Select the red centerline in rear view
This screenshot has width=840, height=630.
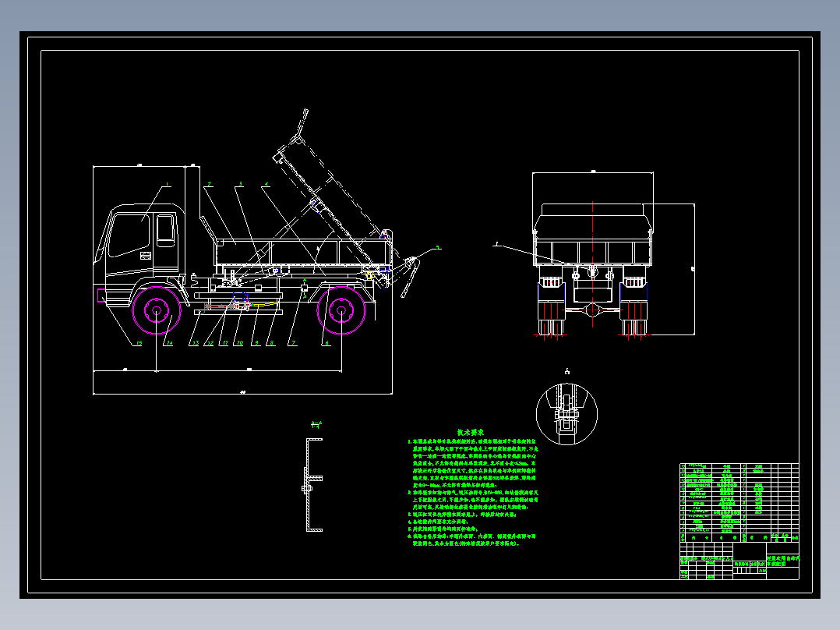pos(592,264)
